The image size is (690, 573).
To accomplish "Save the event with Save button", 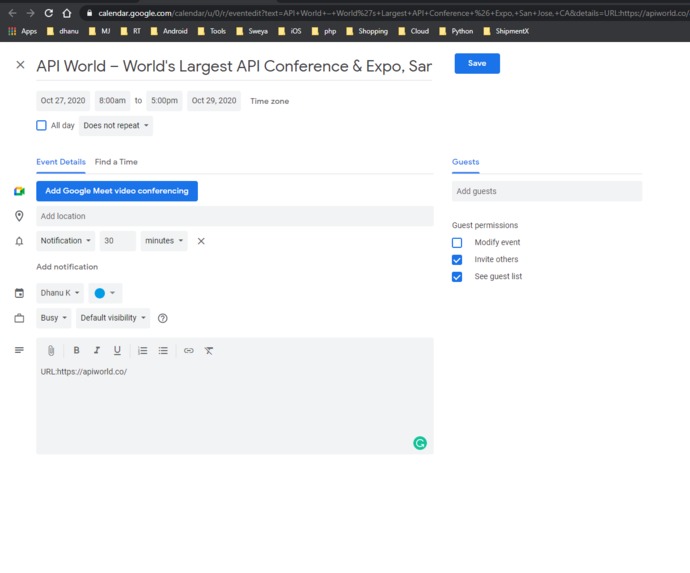I will 477,63.
